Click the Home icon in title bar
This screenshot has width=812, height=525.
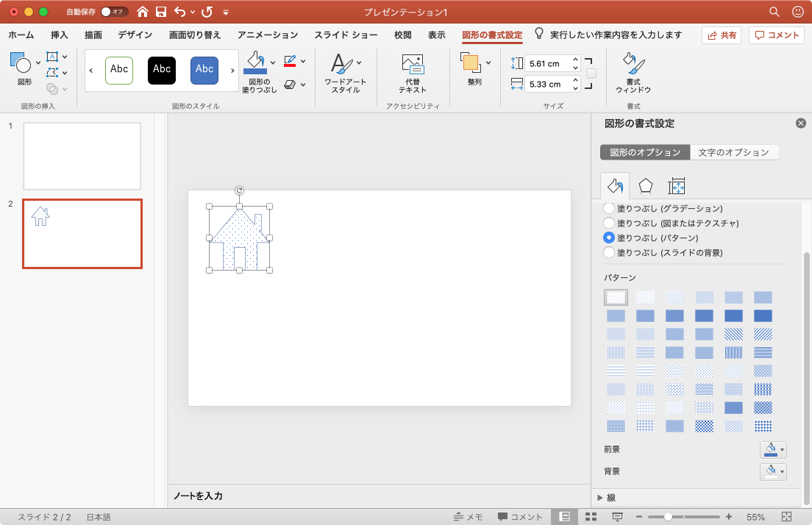point(143,12)
